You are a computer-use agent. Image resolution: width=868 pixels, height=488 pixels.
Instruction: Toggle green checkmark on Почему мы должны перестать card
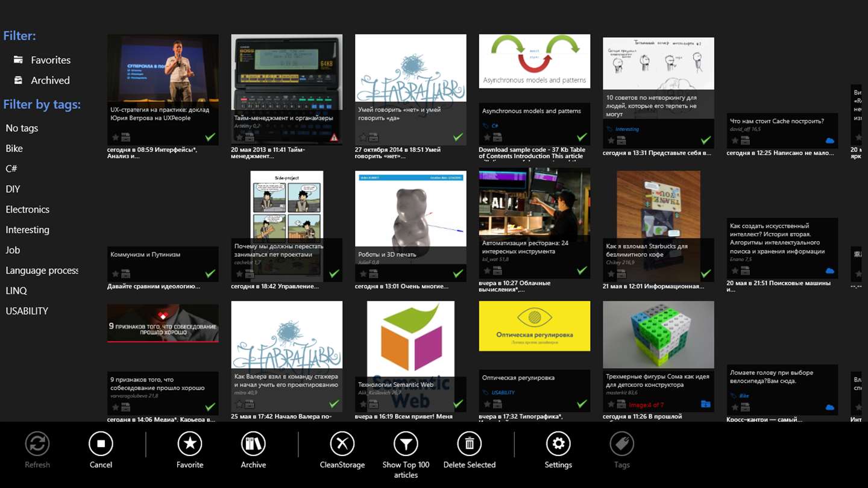point(334,274)
